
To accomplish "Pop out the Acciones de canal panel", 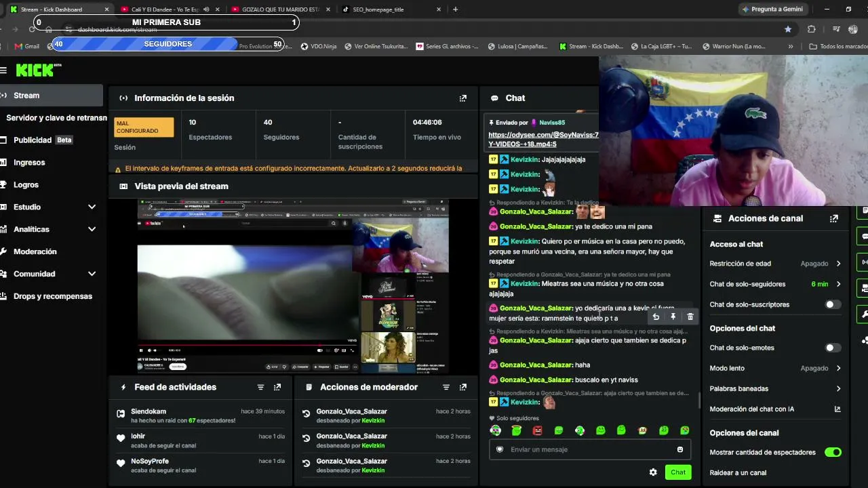I will coord(834,219).
